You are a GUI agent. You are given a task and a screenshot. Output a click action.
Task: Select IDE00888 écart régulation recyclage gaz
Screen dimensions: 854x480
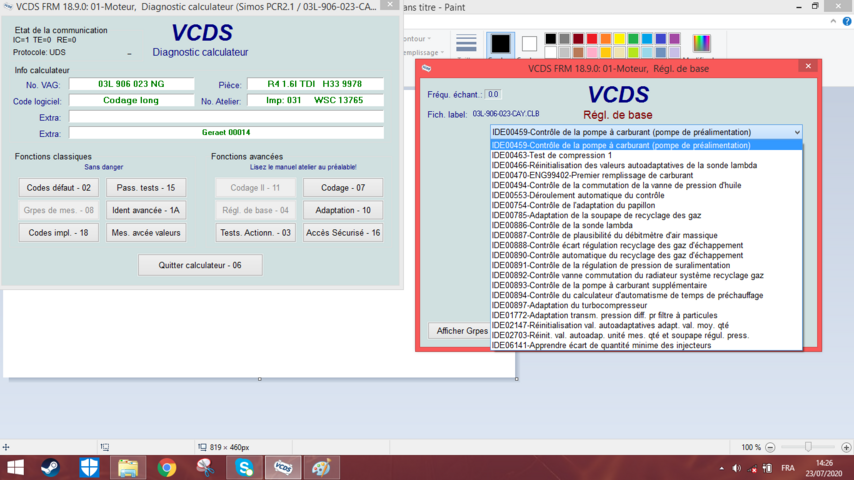pos(646,245)
